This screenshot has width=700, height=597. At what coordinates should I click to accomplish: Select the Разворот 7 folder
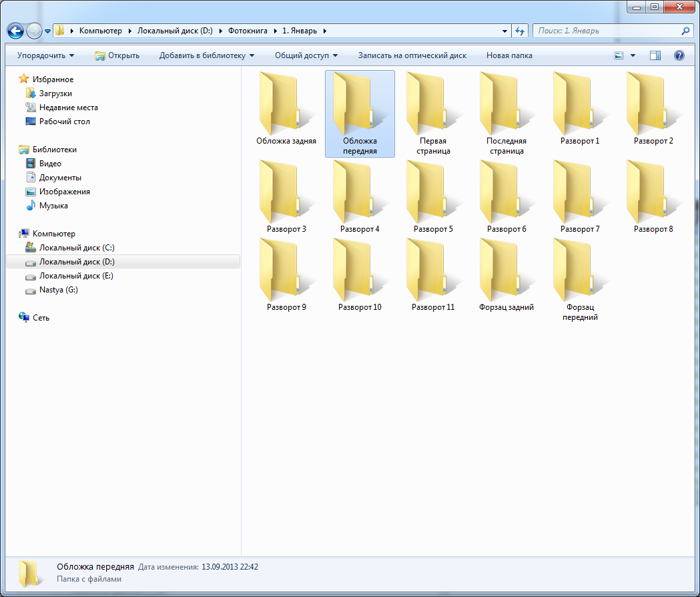(x=580, y=197)
